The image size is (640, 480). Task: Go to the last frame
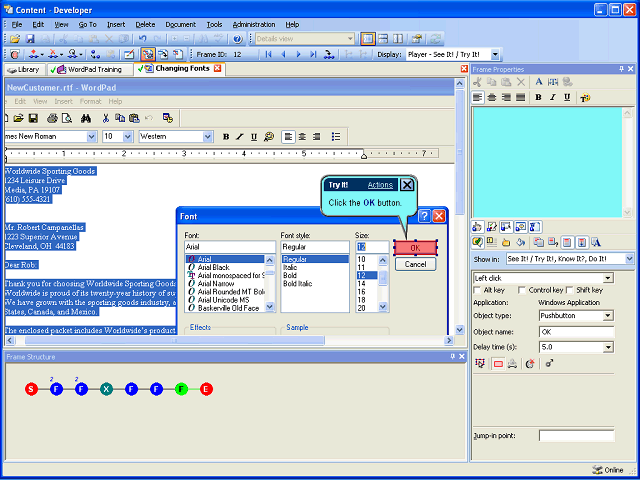[x=313, y=54]
